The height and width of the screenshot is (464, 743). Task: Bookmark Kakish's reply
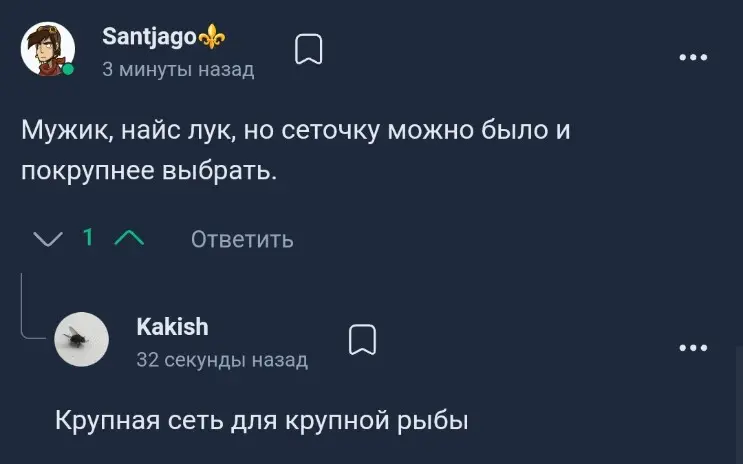coord(363,340)
